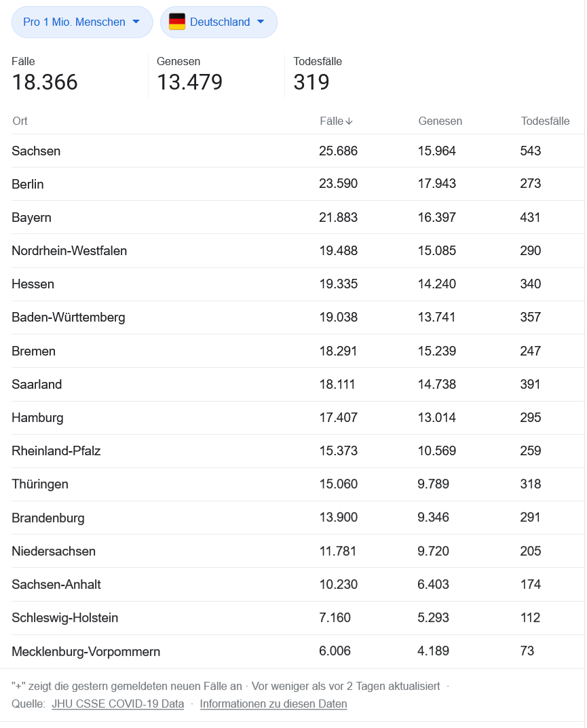Image resolution: width=587 pixels, height=728 pixels.
Task: Open the 'Pro 1 Mio. Menschen' dropdown
Action: 81,22
